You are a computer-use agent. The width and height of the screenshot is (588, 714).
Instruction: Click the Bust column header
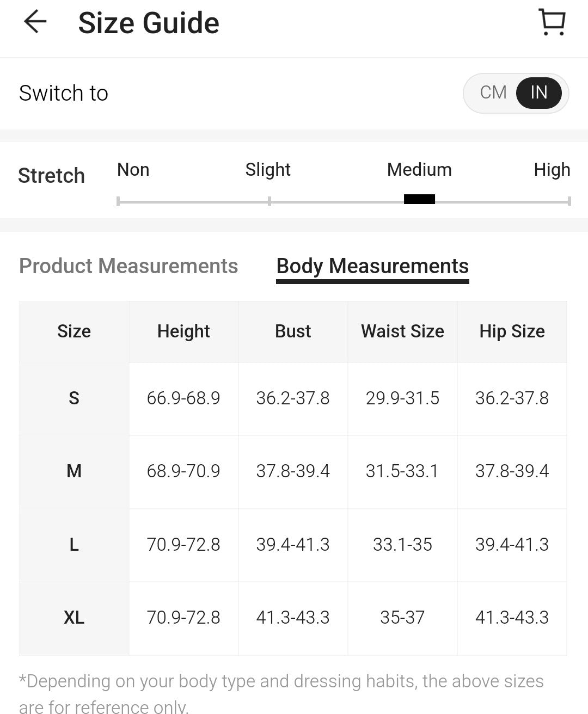(293, 331)
